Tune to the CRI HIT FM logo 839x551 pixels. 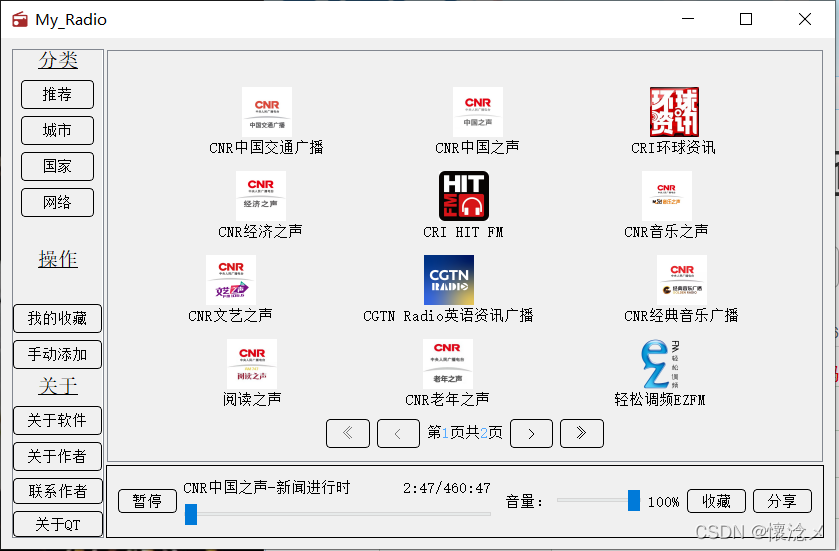[463, 196]
